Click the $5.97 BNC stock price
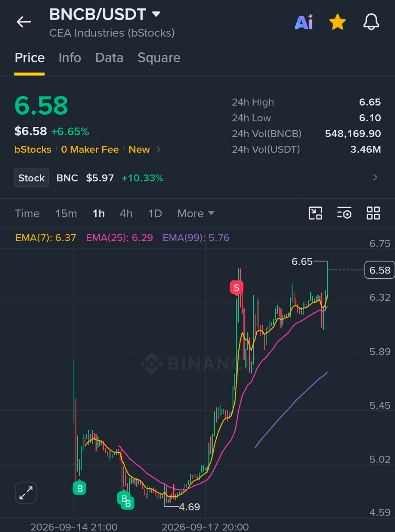Viewport: 395px width, 532px height. tap(100, 178)
